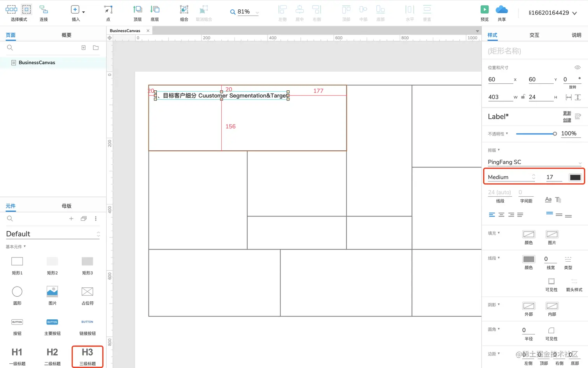Viewport: 588px width, 368px height.
Task: Select the 选择模式 intersect selection icon
Action: 11,9
